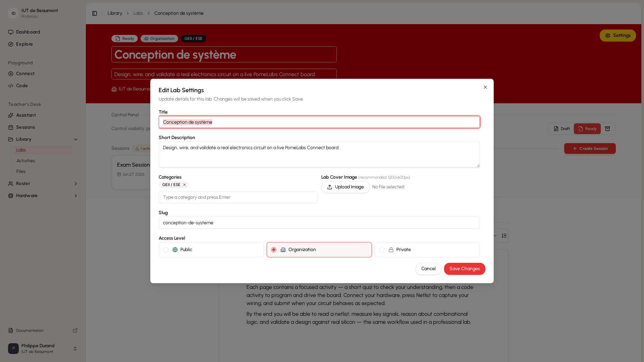Select Files under Library
644x362 pixels.
click(x=43, y=172)
